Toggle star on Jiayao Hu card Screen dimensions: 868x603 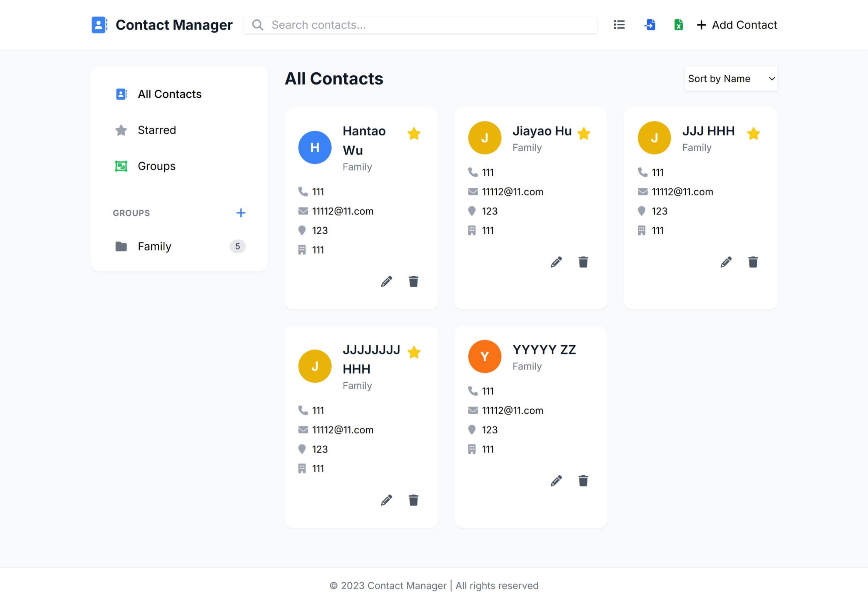[x=584, y=134]
